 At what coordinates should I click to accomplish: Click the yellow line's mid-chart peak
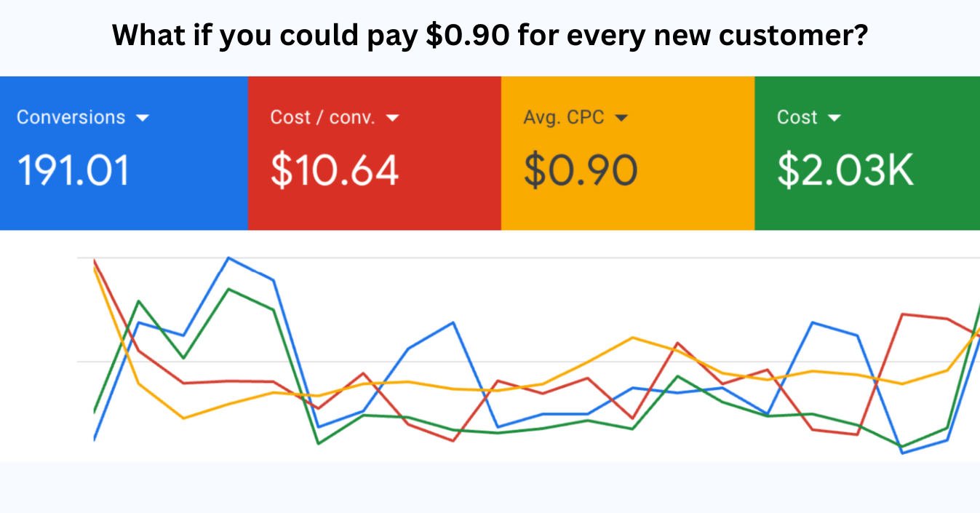632,338
